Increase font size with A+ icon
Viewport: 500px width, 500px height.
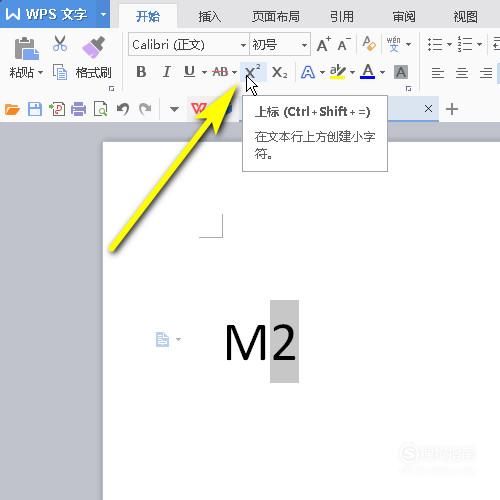tap(323, 44)
